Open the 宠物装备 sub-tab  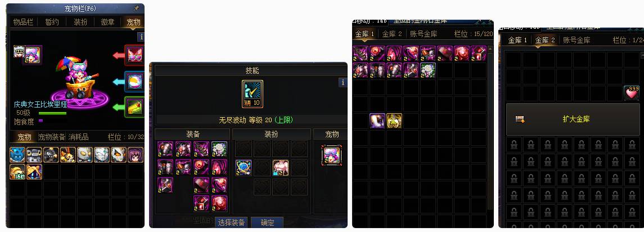[52, 137]
